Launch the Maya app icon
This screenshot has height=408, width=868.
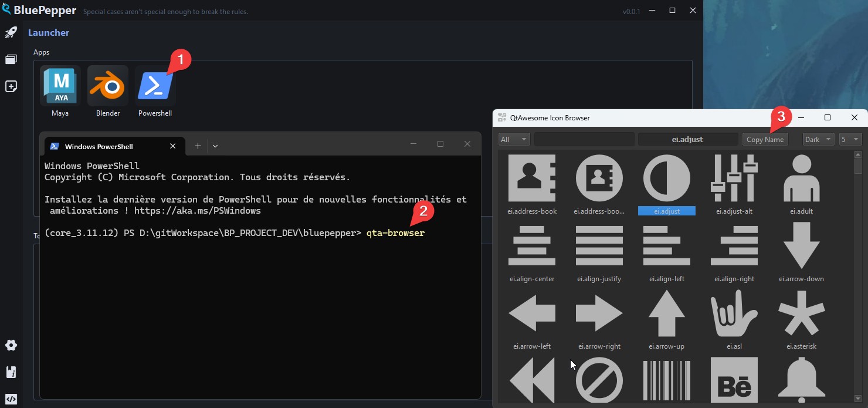60,86
